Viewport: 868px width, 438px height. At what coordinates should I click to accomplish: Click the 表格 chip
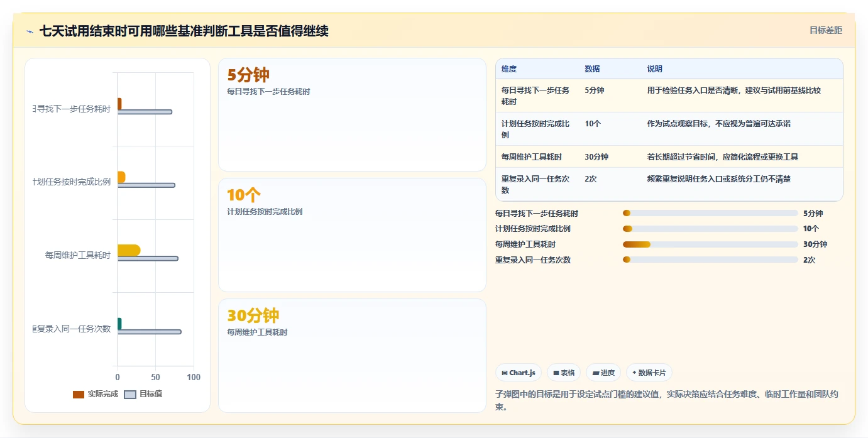click(564, 373)
